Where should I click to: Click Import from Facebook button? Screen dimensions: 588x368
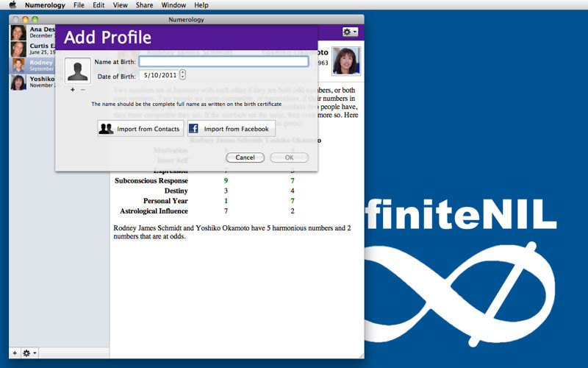click(x=232, y=129)
